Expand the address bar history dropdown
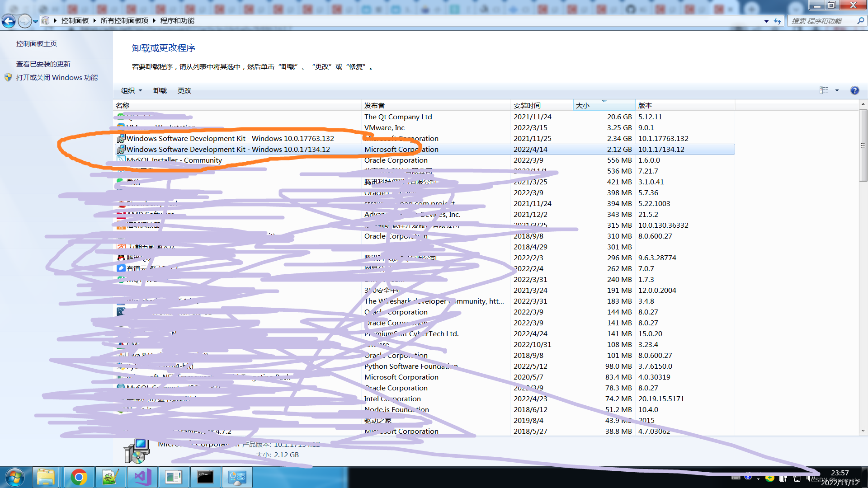The width and height of the screenshot is (868, 488). pyautogui.click(x=766, y=21)
